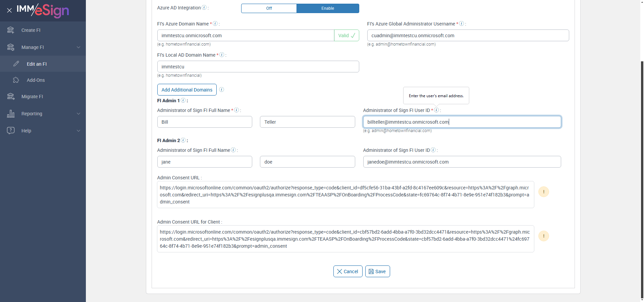
Task: Click the info icon beside Azure AD Integration
Action: [204, 8]
